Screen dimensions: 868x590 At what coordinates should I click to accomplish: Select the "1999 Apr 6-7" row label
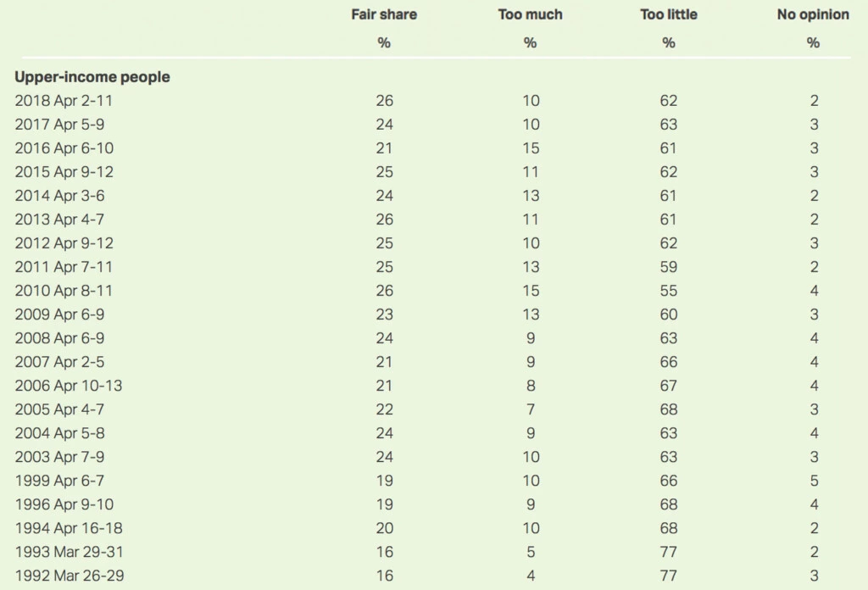(60, 481)
